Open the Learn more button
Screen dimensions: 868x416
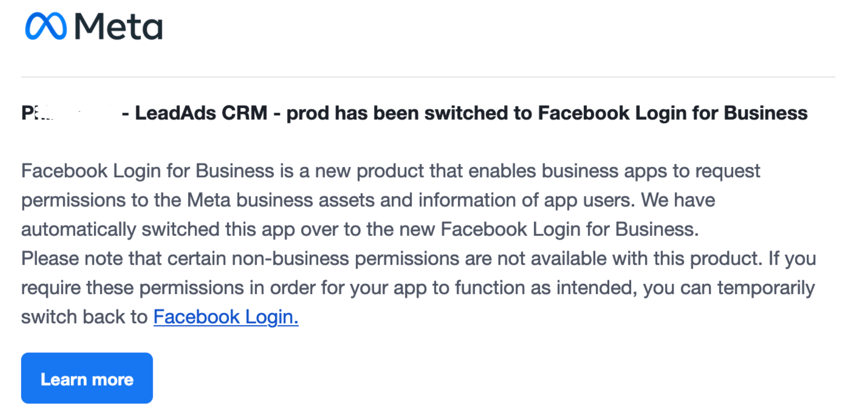(x=87, y=378)
